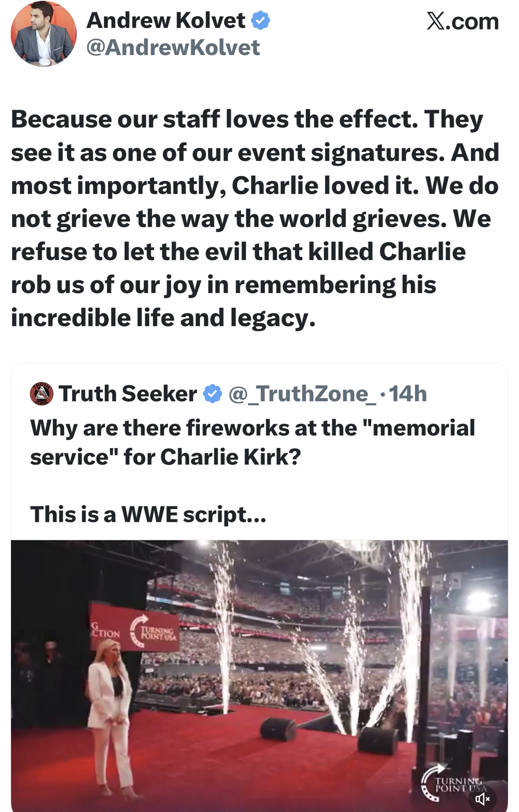Image resolution: width=519 pixels, height=812 pixels.
Task: Click the 14h timestamp on quoted post
Action: [408, 394]
